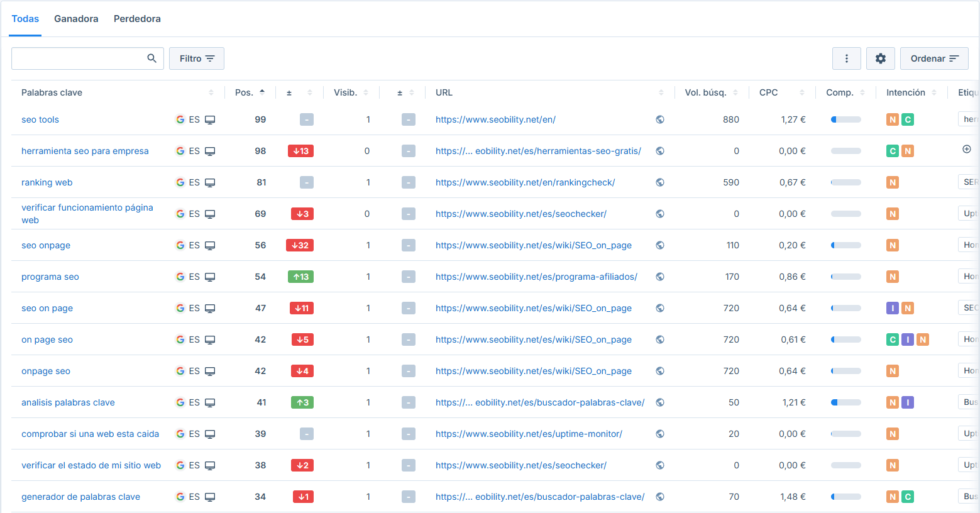Open keyword 'ranking web'

47,182
